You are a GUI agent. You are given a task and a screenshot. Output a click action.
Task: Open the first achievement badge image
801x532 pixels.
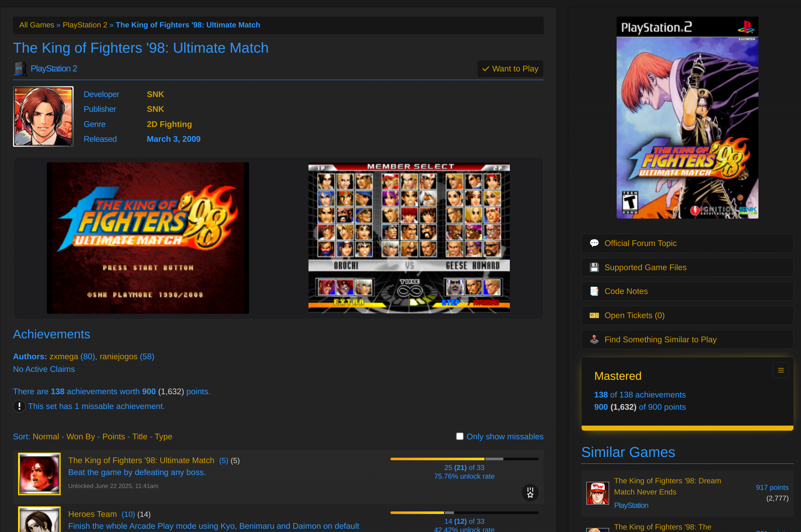pos(39,474)
